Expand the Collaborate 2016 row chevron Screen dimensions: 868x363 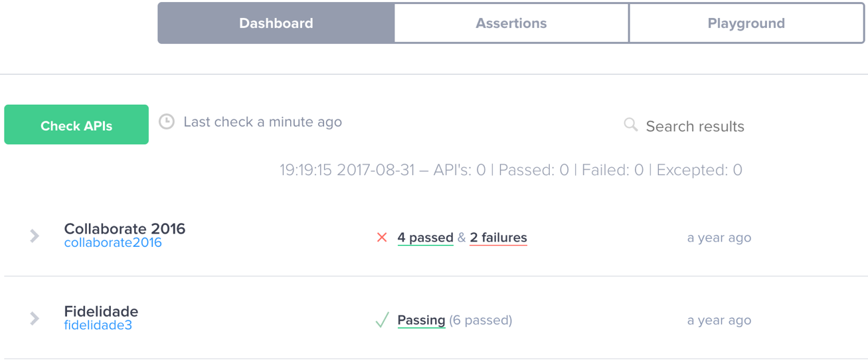[35, 236]
